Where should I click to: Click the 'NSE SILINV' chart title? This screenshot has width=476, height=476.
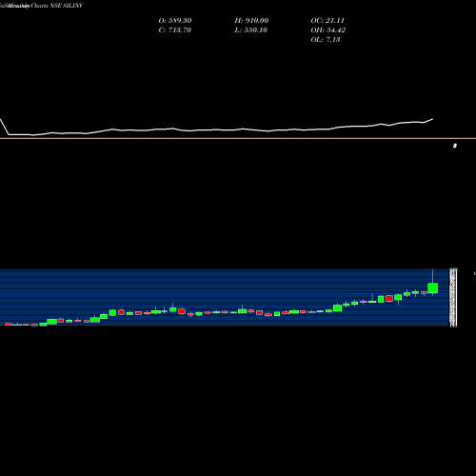[67, 6]
